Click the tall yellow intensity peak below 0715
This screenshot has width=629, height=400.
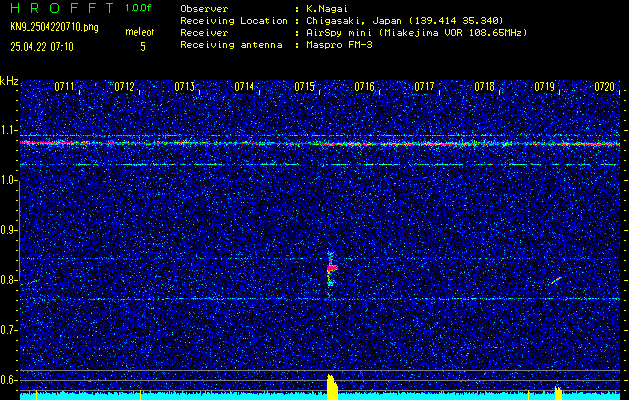[332, 387]
